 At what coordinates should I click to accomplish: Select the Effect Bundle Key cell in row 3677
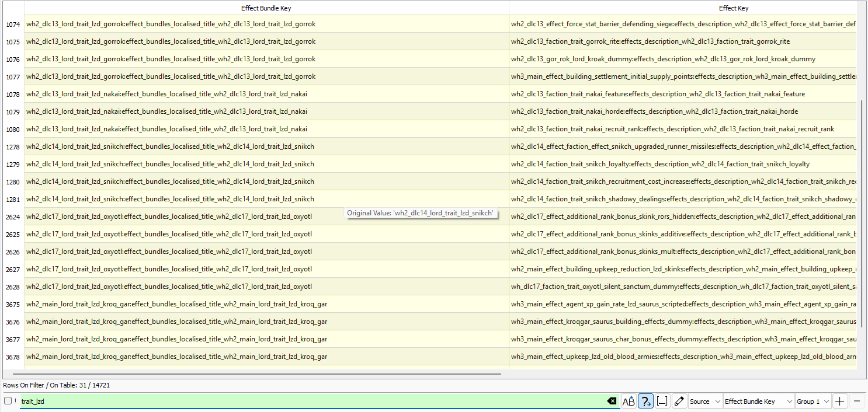click(266, 339)
